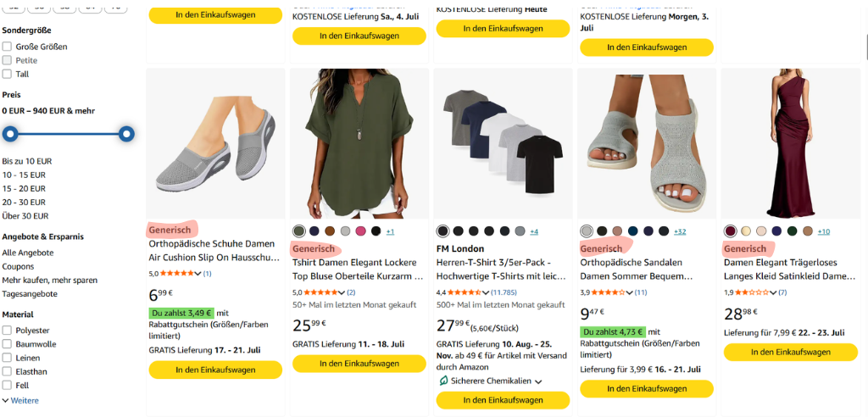The height and width of the screenshot is (417, 868).
Task: Tick the Baumwolle checkbox
Action: pyautogui.click(x=7, y=344)
